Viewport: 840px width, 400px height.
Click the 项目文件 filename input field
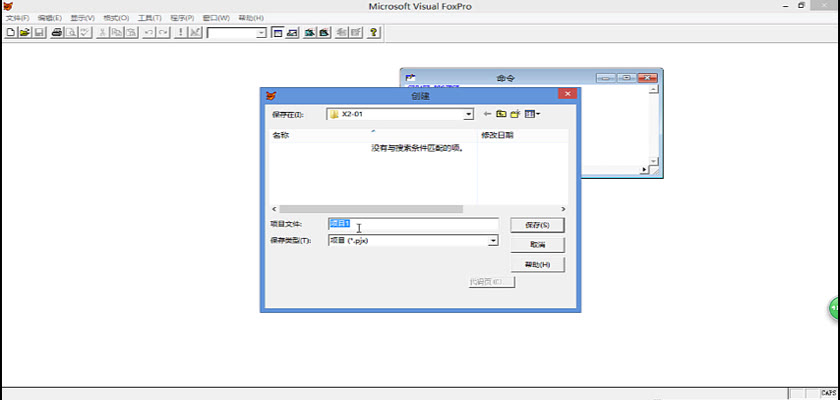(x=412, y=224)
